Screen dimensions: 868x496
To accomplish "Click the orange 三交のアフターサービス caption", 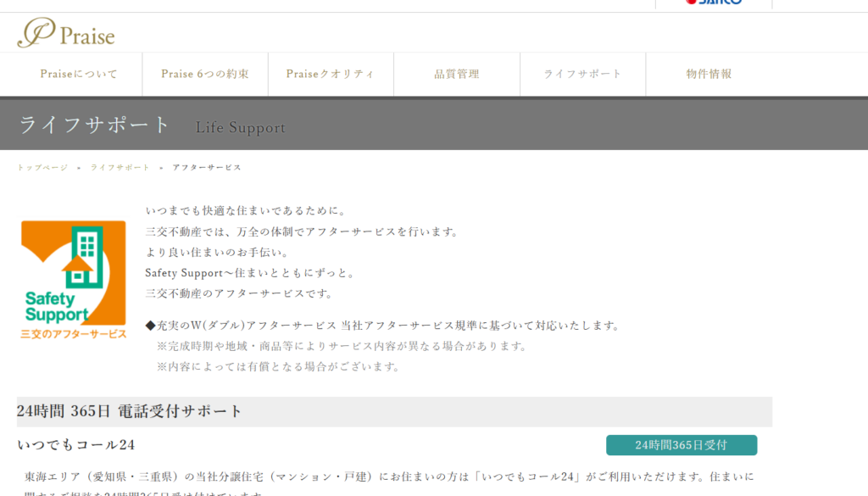I will [x=73, y=334].
